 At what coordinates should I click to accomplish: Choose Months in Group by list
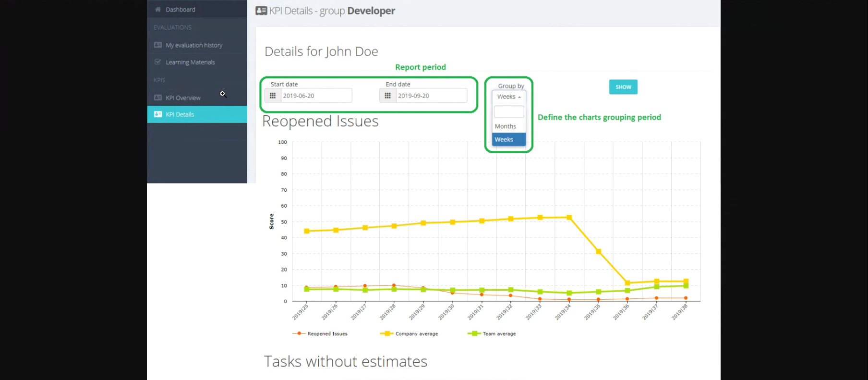(x=509, y=126)
